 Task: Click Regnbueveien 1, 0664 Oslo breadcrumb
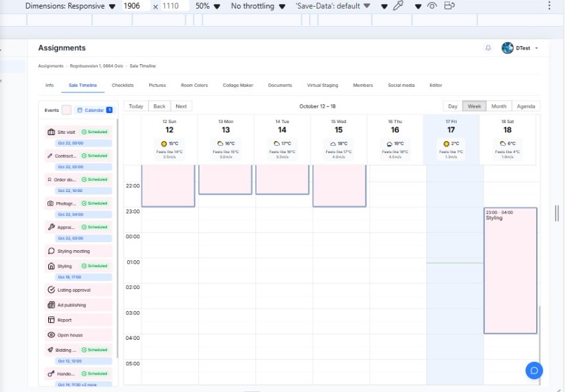tap(96, 66)
